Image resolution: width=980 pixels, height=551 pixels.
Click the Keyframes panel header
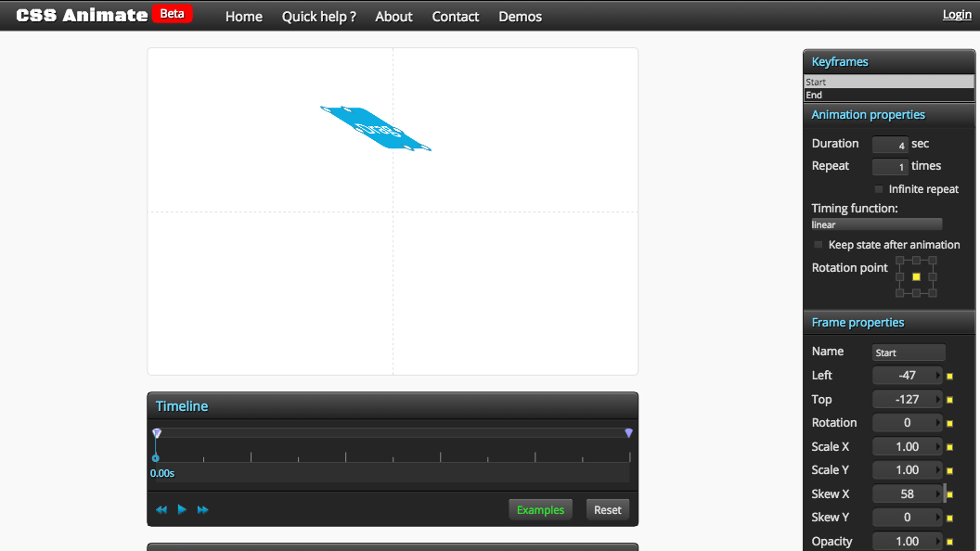[x=889, y=62]
